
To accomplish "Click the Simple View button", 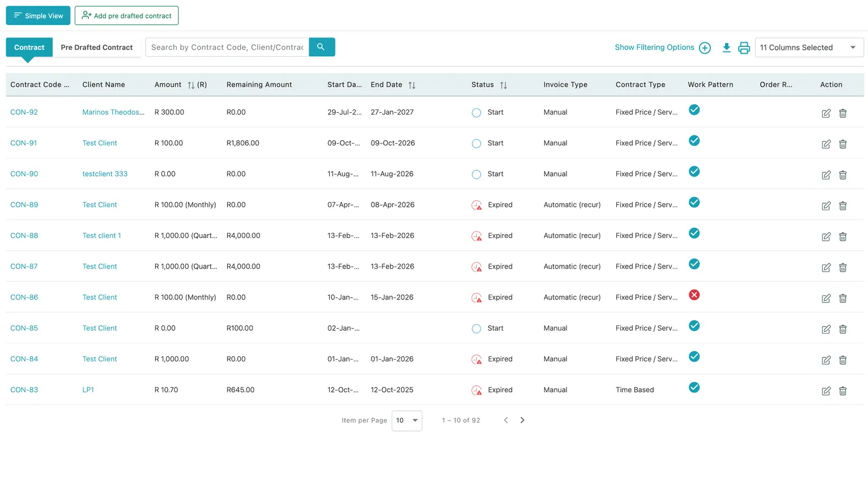I will pyautogui.click(x=38, y=16).
